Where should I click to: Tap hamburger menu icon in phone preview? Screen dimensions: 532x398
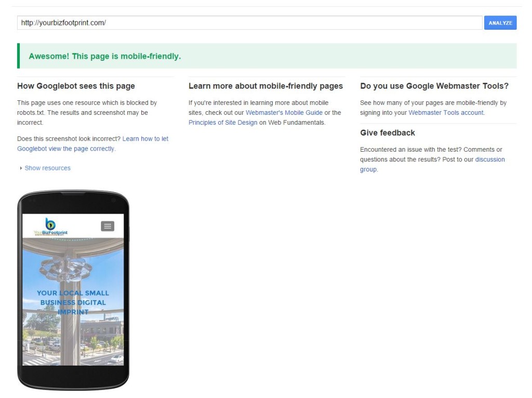pyautogui.click(x=108, y=226)
